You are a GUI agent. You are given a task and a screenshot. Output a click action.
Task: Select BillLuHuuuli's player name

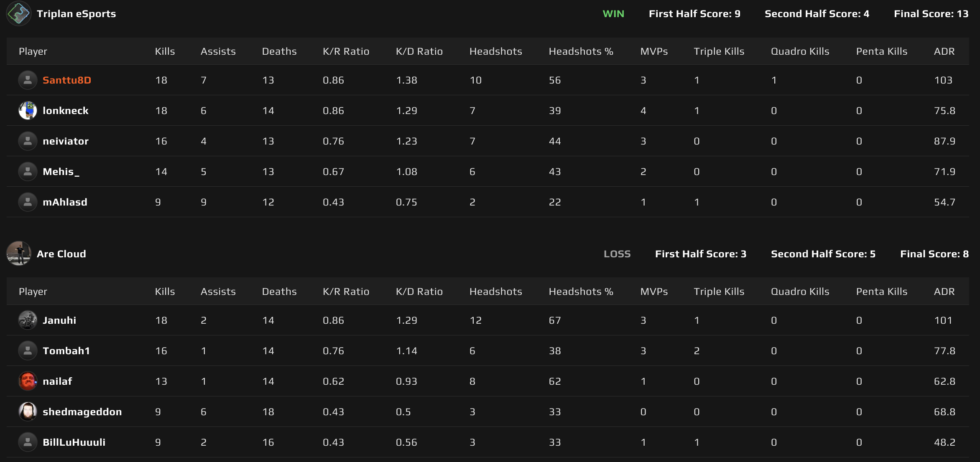click(74, 442)
